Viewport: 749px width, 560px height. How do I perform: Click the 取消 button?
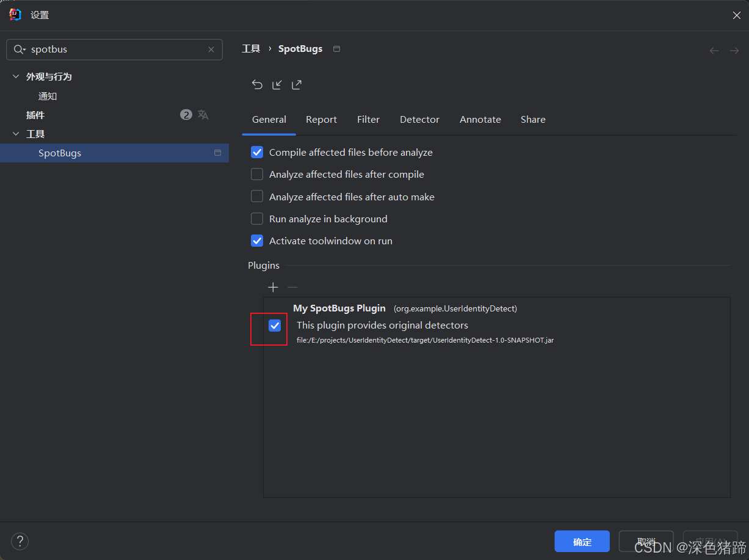pos(646,542)
